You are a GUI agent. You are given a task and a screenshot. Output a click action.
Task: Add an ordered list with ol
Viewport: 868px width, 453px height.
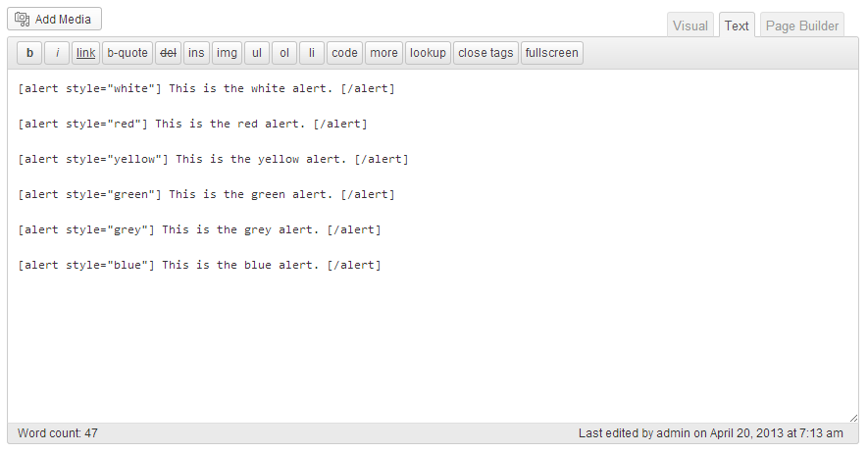284,53
